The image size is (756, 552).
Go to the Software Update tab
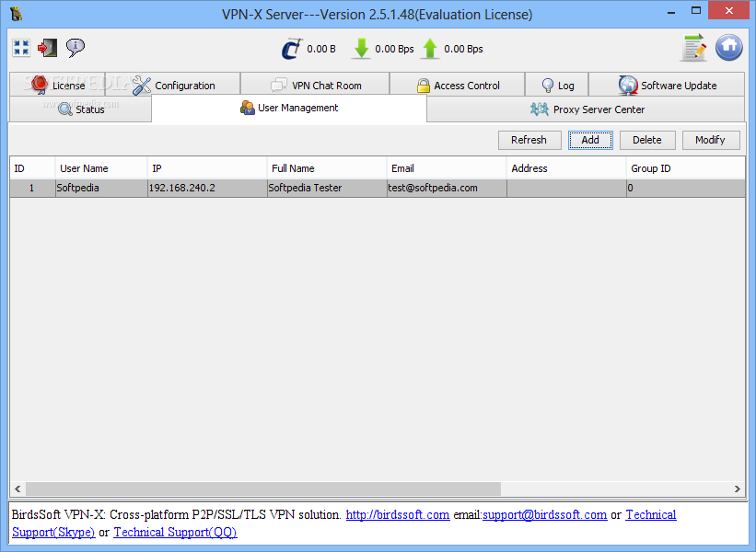coord(667,86)
